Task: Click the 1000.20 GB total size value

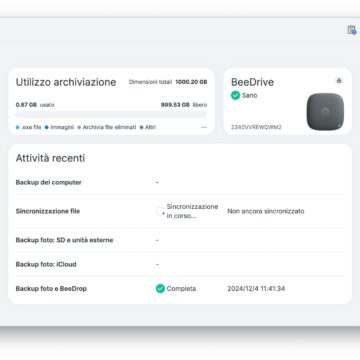Action: tap(191, 82)
